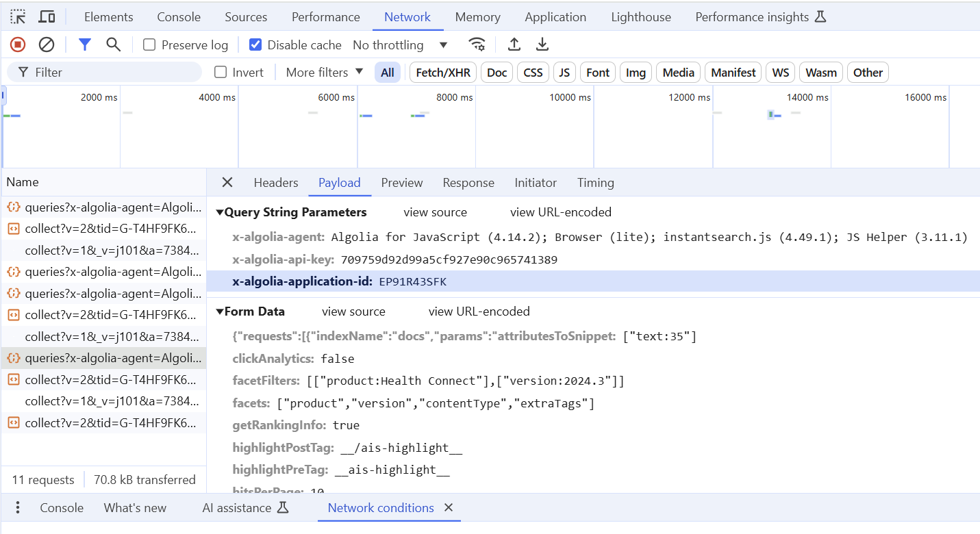This screenshot has width=980, height=534.
Task: Activate the inspect element picker icon
Action: coord(18,16)
